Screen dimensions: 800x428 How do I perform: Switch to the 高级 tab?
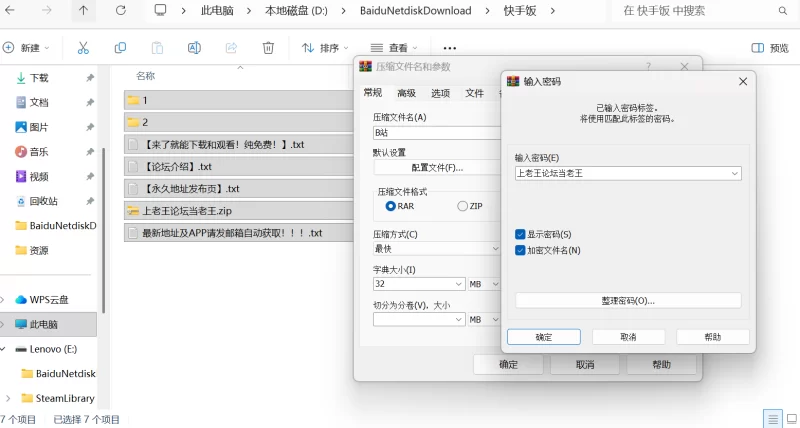[x=407, y=93]
